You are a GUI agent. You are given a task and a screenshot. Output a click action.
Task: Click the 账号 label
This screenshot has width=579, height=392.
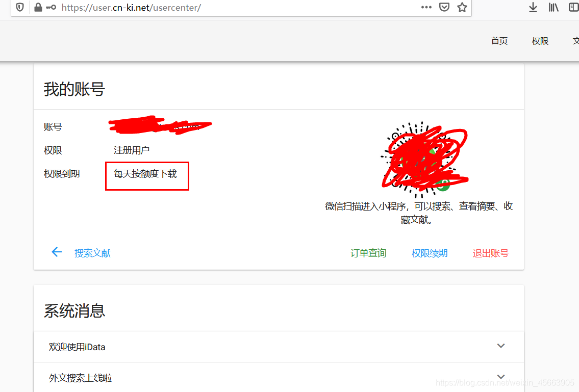coord(53,127)
